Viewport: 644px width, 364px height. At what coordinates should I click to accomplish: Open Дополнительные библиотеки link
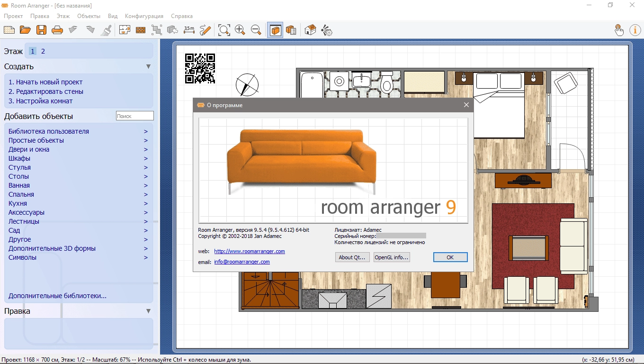pyautogui.click(x=57, y=296)
